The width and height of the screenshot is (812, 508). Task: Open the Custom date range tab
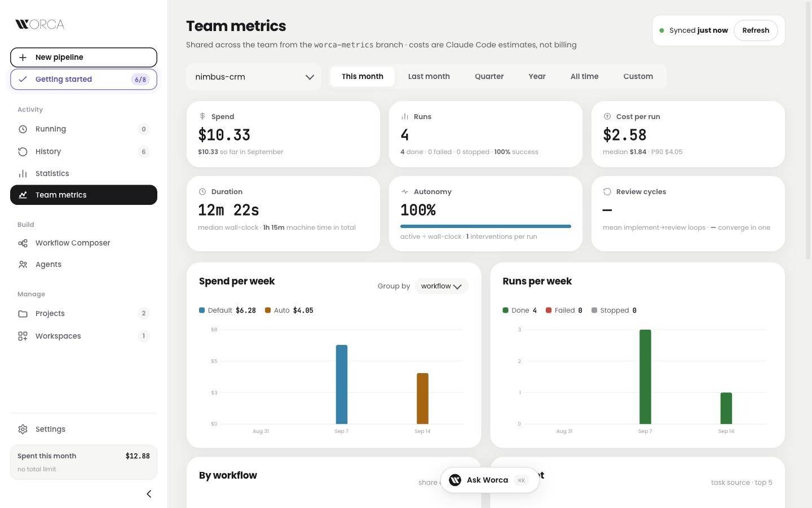coord(638,77)
